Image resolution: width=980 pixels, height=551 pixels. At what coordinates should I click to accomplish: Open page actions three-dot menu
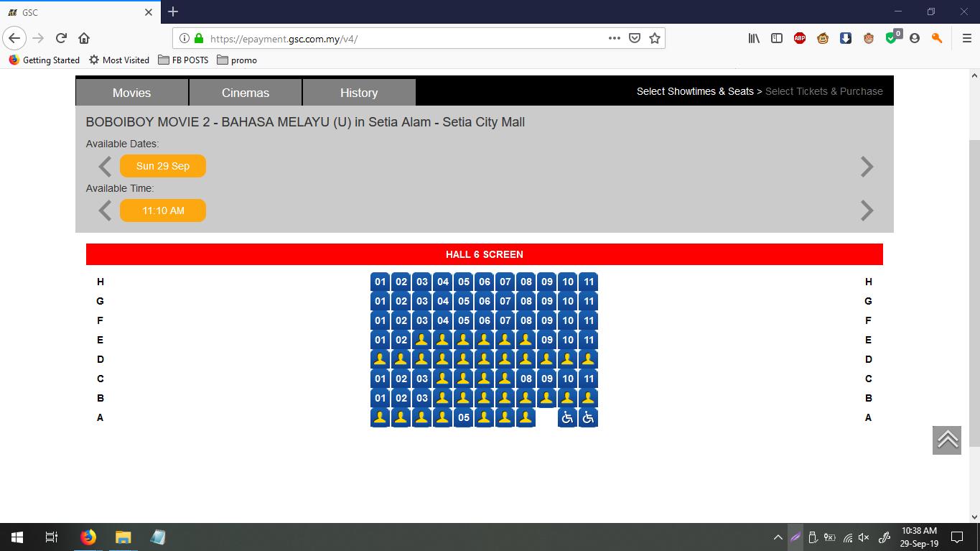click(615, 38)
